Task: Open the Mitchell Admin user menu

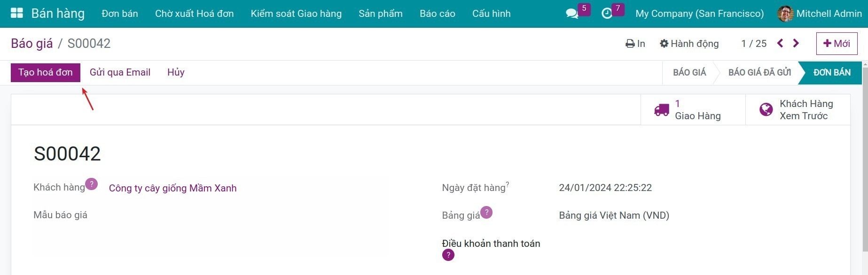Action: 820,14
